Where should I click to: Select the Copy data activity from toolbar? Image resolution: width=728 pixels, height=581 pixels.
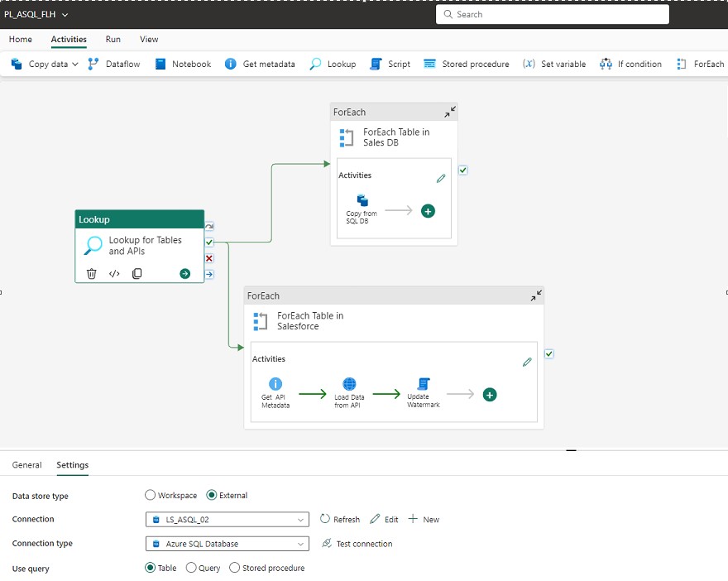(x=43, y=64)
